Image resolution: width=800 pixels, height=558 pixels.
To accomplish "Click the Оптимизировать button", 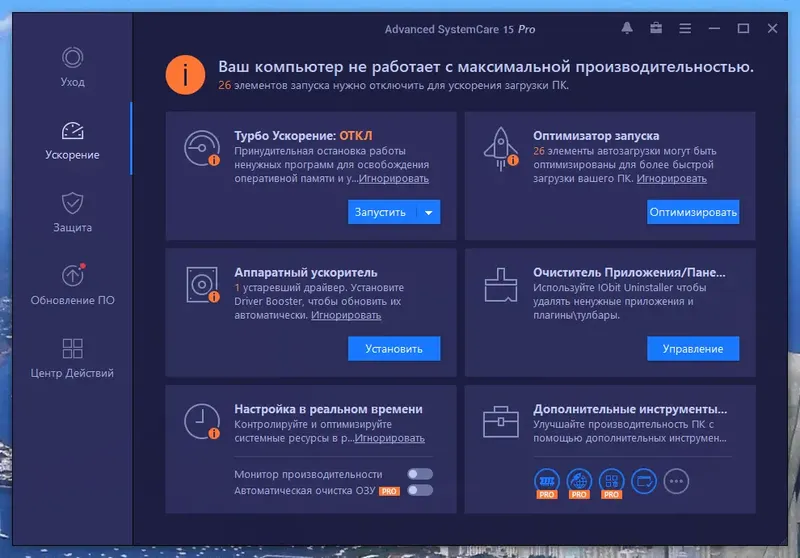I will (x=693, y=212).
